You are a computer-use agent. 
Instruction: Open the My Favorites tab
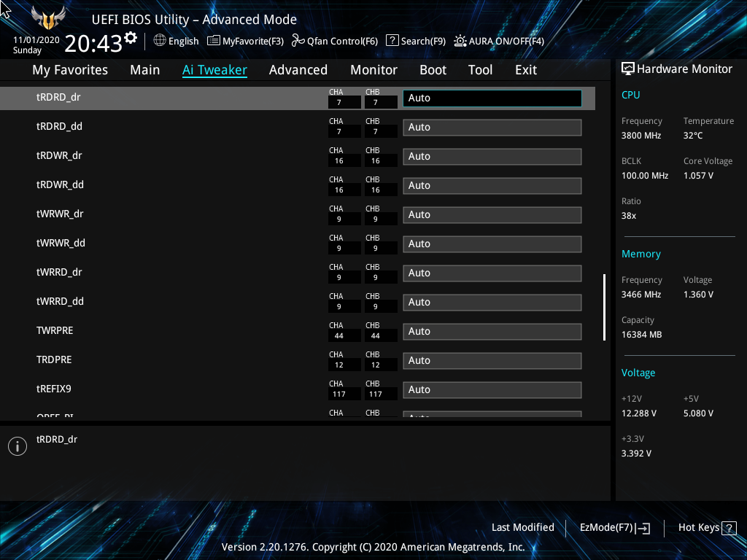pyautogui.click(x=70, y=70)
